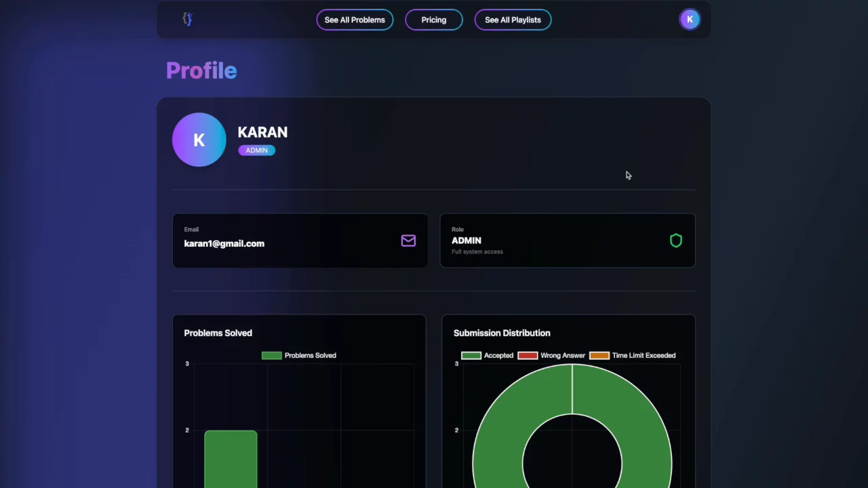Image resolution: width=868 pixels, height=488 pixels.
Task: Click the Problems Solved chart title
Action: pos(218,333)
